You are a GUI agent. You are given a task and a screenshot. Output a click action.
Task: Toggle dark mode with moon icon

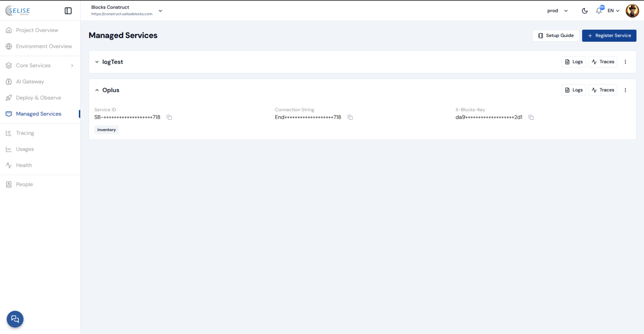(x=585, y=11)
